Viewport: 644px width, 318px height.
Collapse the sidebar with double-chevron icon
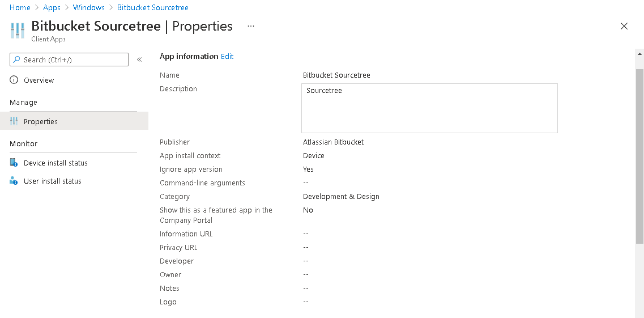(139, 60)
